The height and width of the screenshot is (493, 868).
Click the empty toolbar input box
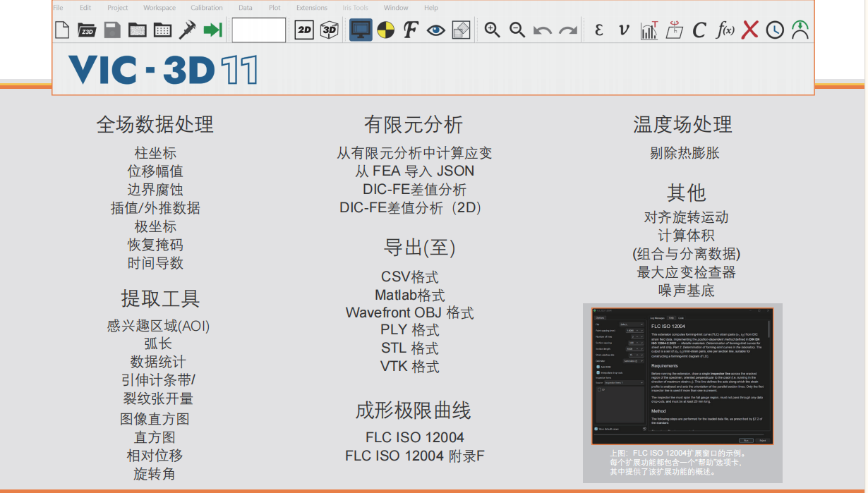(259, 30)
